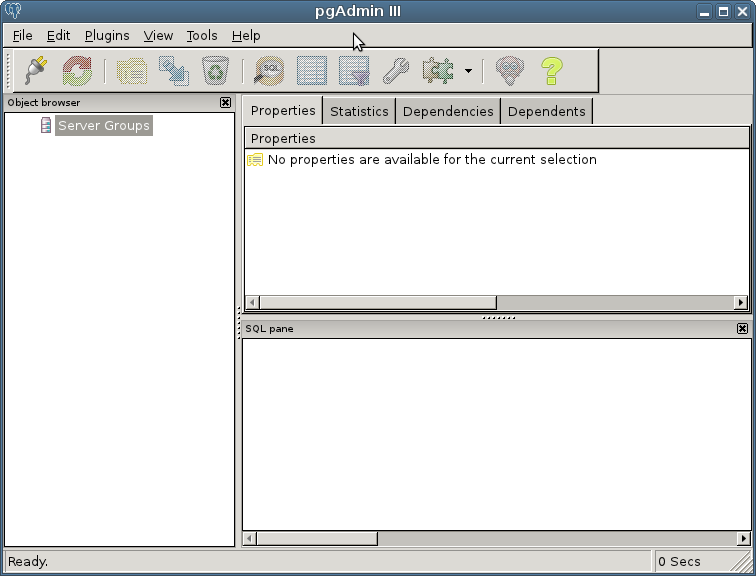Close the Object browser panel
This screenshot has height=576, width=756.
(x=225, y=102)
